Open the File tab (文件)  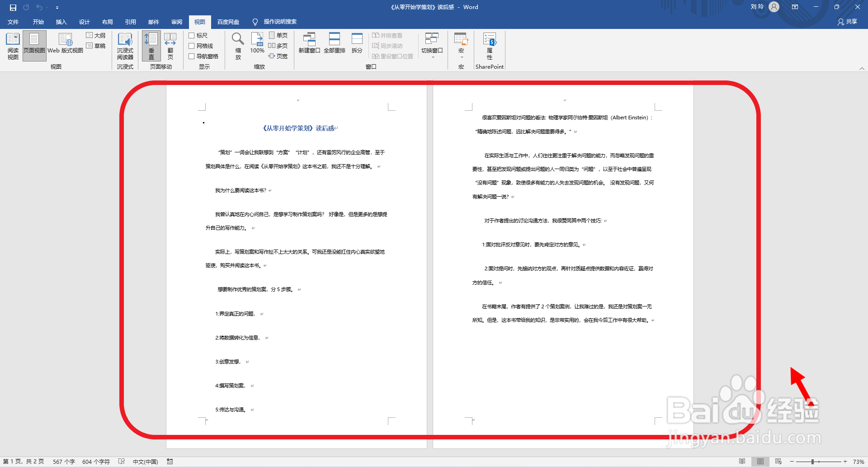click(13, 22)
